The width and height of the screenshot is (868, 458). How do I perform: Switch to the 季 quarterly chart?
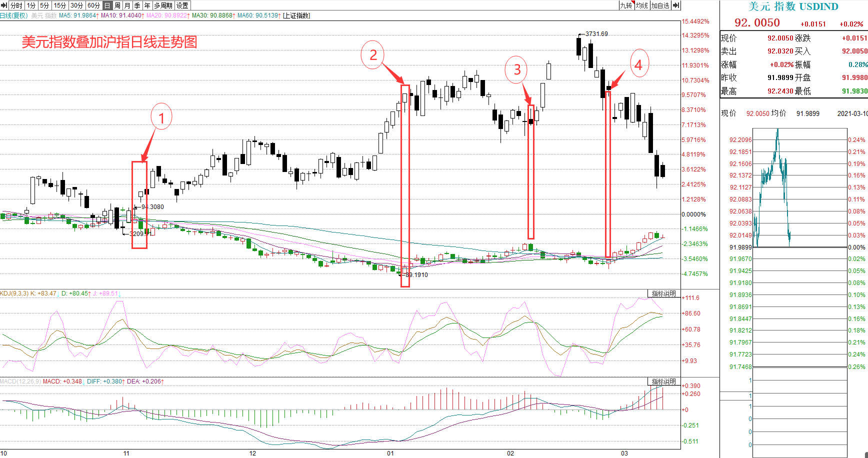[x=137, y=5]
